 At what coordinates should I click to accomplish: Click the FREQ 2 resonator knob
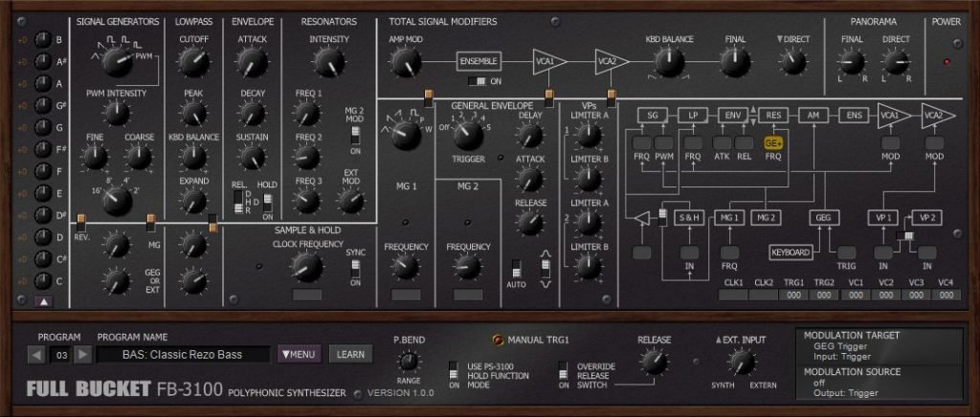pyautogui.click(x=306, y=157)
